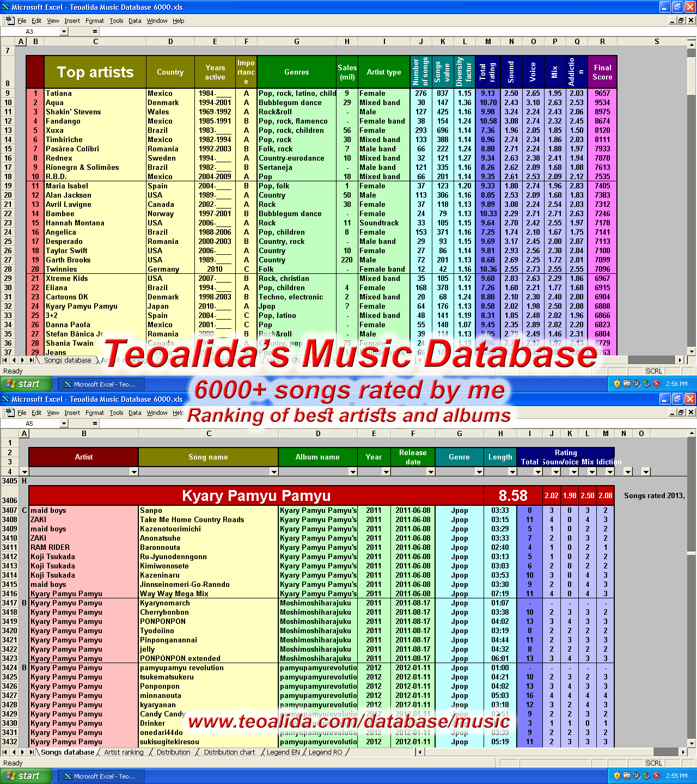
Task: Open the Genre column filter dropdown
Action: [x=479, y=472]
